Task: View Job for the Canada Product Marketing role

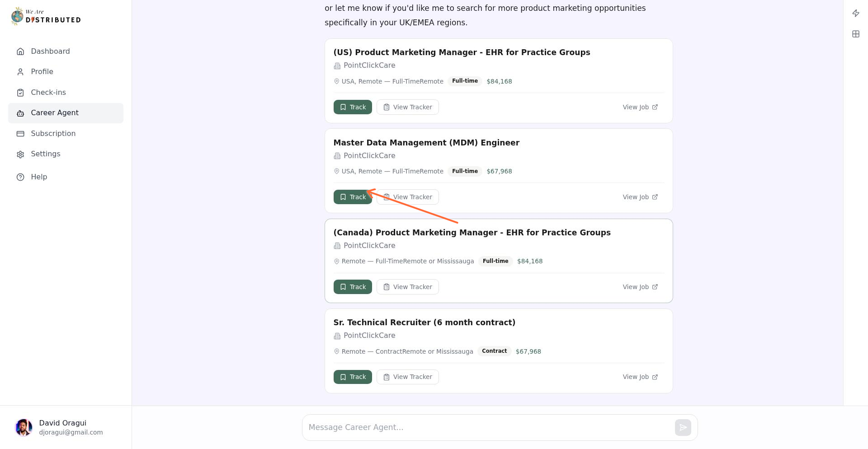Action: [x=640, y=287]
